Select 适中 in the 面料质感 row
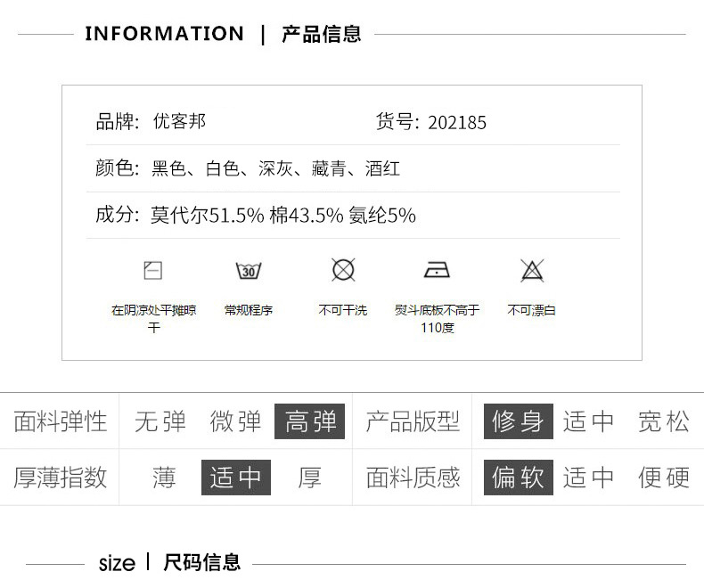The height and width of the screenshot is (588, 704). [588, 478]
